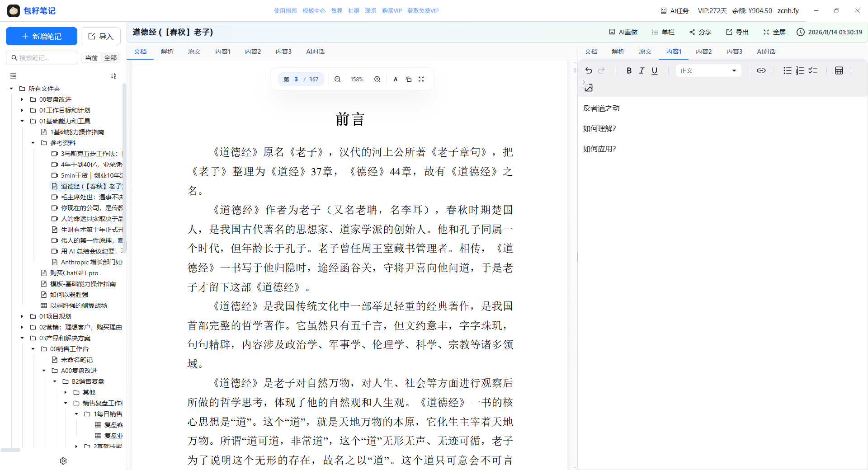Open the 以弱胜强的侧翼战场 table note
The height and width of the screenshot is (470, 868).
(78, 305)
